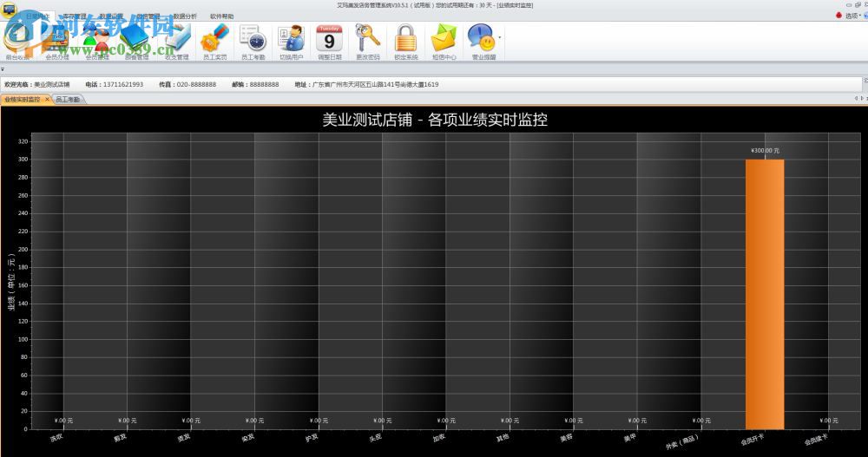Select the 业绩实时监控 document tab
The width and height of the screenshot is (868, 457).
22,100
